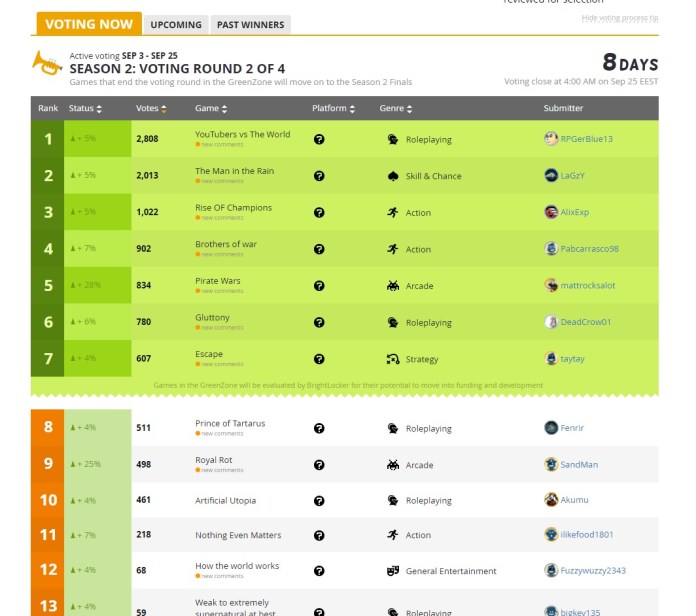Open Brothers of war game link
696x616 pixels.
(x=226, y=244)
